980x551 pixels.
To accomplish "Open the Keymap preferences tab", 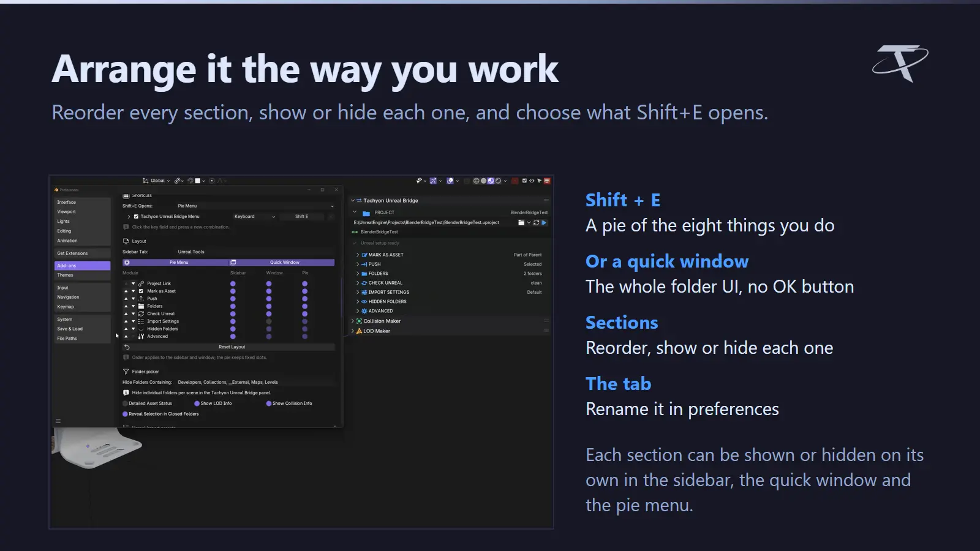I will 82,307.
